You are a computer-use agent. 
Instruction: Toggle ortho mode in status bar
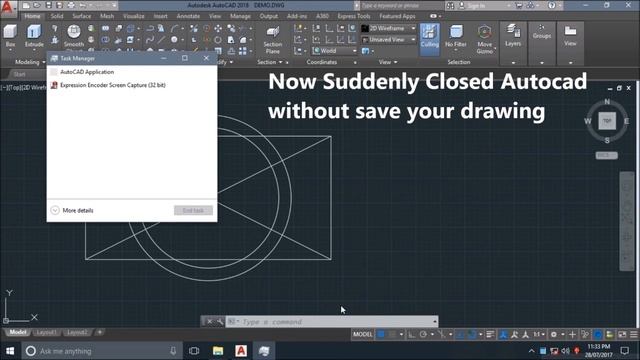pos(411,334)
